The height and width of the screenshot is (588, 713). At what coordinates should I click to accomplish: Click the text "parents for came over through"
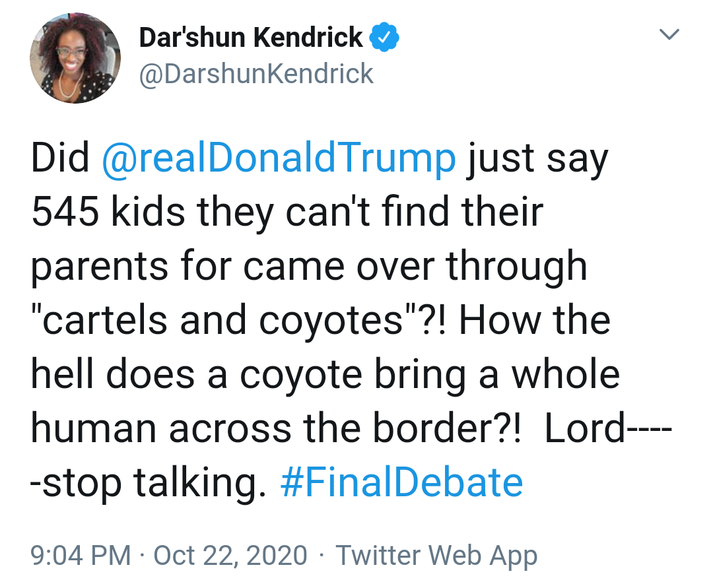tap(309, 267)
